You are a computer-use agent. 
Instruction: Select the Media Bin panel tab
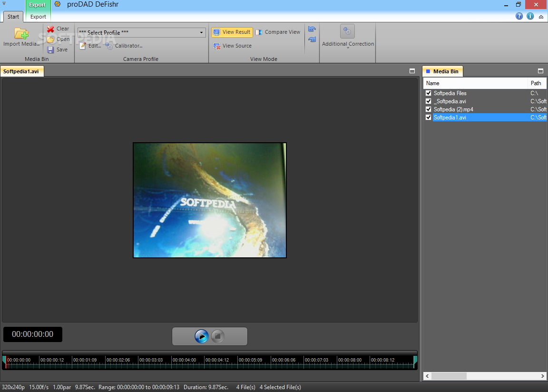[x=442, y=71]
